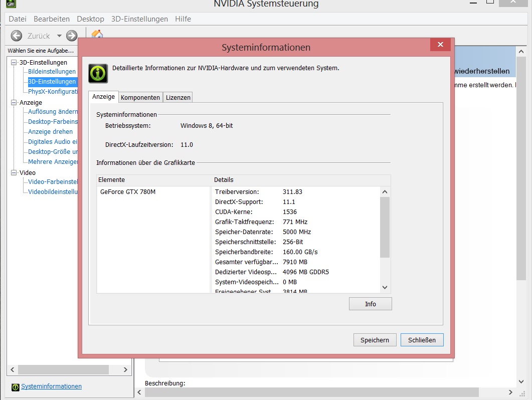532x400 pixels.
Task: Select Video-Farbeinstellungen tree item
Action: coord(53,182)
